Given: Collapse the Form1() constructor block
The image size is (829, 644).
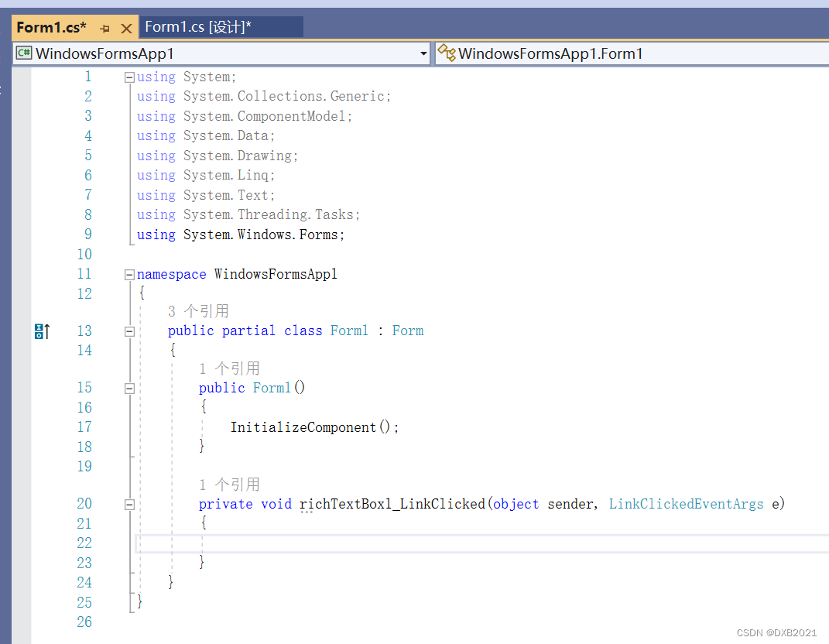Looking at the screenshot, I should coord(129,389).
